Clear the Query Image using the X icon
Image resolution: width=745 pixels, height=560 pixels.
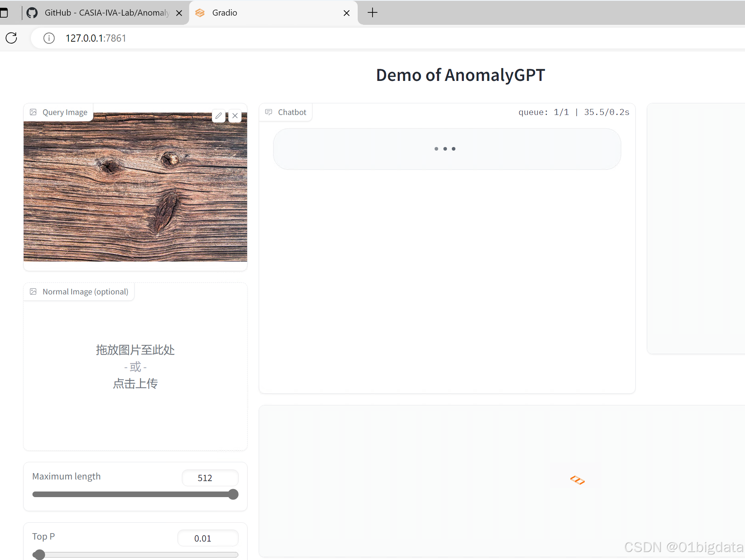click(235, 115)
